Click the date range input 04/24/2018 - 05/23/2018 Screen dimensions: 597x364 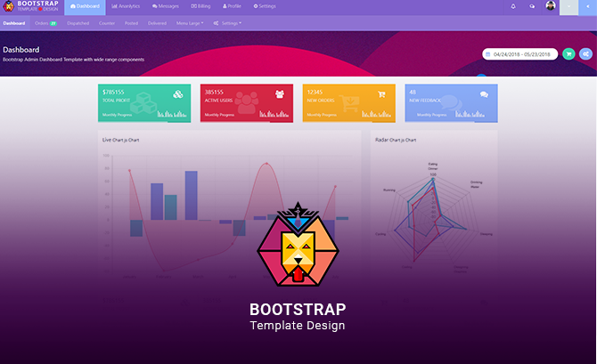tap(519, 54)
